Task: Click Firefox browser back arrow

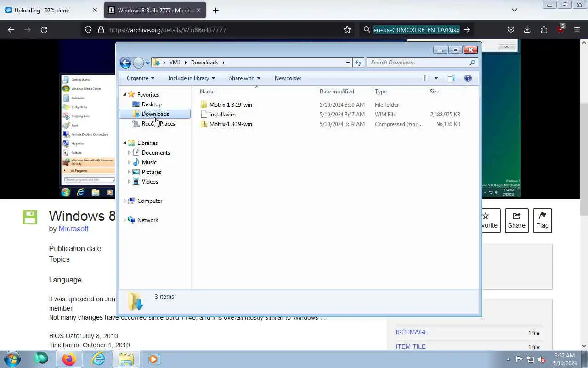Action: pyautogui.click(x=11, y=29)
